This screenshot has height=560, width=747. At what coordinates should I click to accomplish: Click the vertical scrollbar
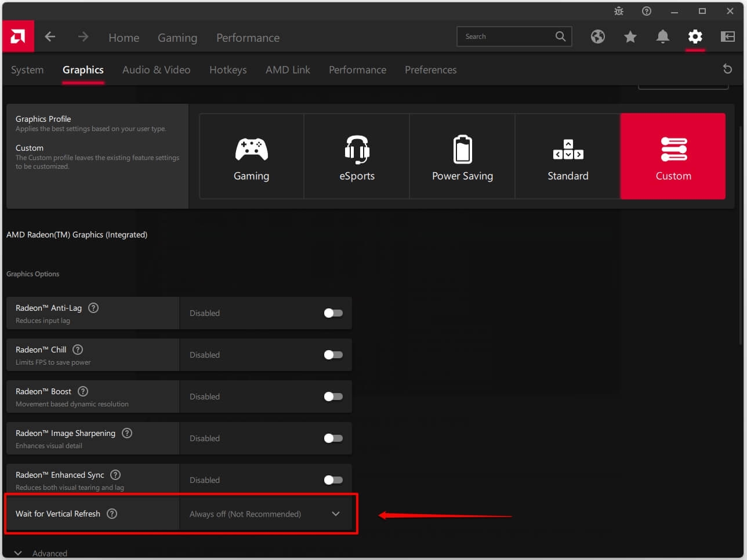tap(742, 235)
